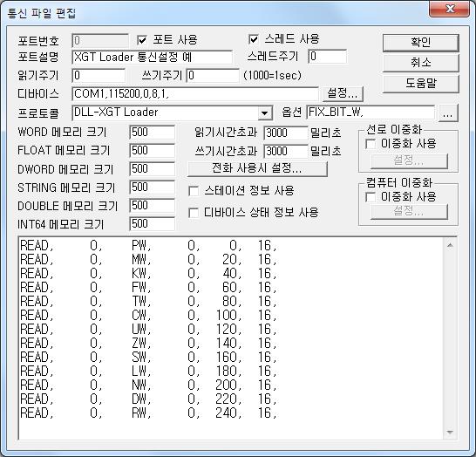476x457 pixels.
Task: Click scroll down arrow in READ list
Action: [450, 432]
